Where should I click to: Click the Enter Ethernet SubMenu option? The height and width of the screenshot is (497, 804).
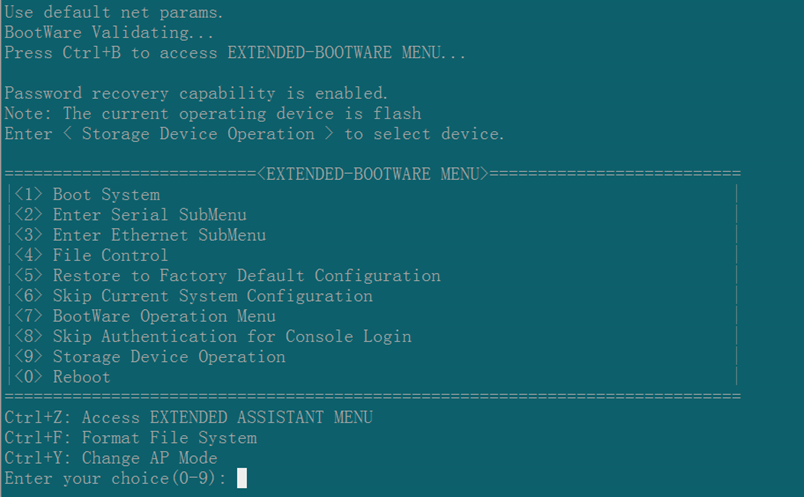coord(140,235)
